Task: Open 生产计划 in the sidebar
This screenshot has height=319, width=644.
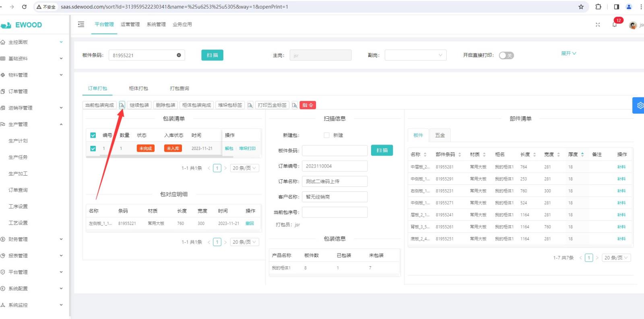Action: click(18, 141)
